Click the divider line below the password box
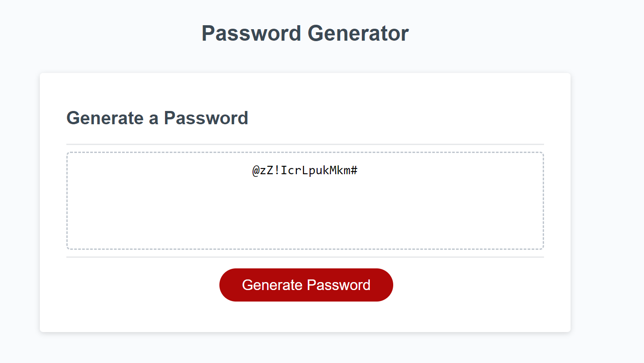Viewport: 644px width, 363px height. pos(305,257)
